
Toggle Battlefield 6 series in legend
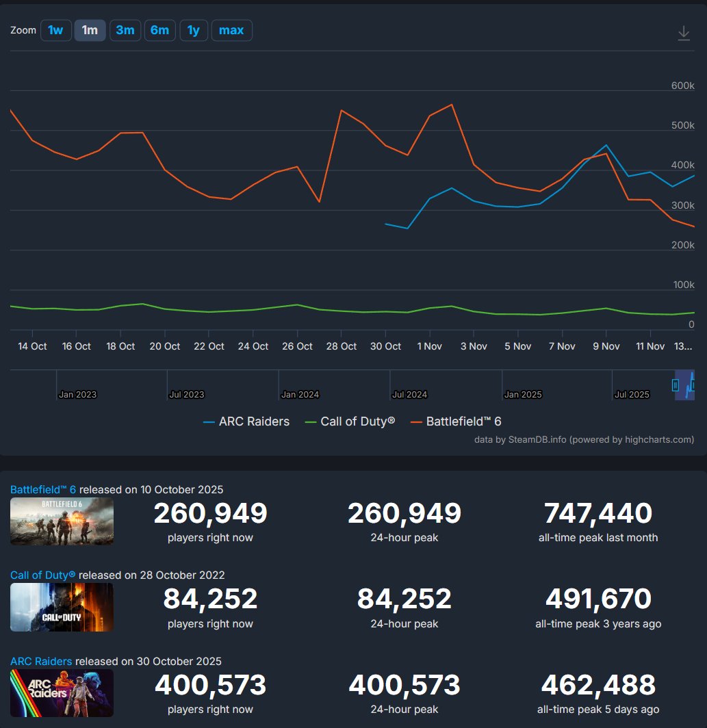(456, 421)
